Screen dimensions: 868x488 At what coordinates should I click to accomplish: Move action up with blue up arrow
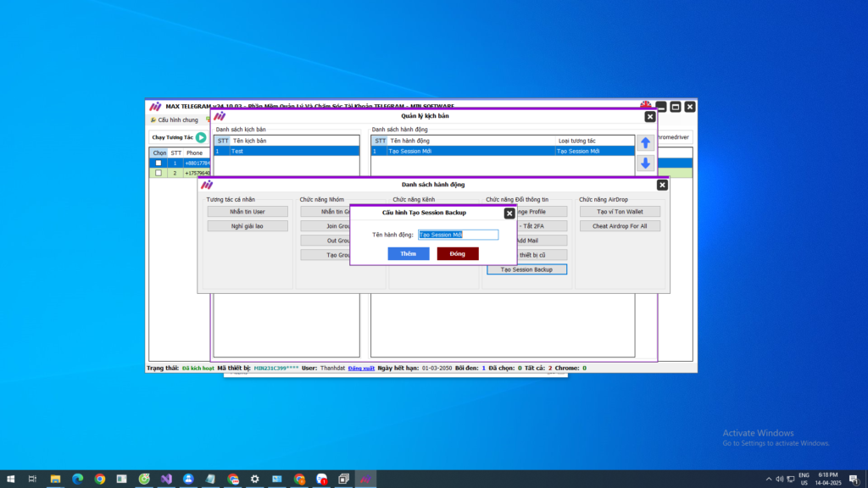click(x=645, y=143)
